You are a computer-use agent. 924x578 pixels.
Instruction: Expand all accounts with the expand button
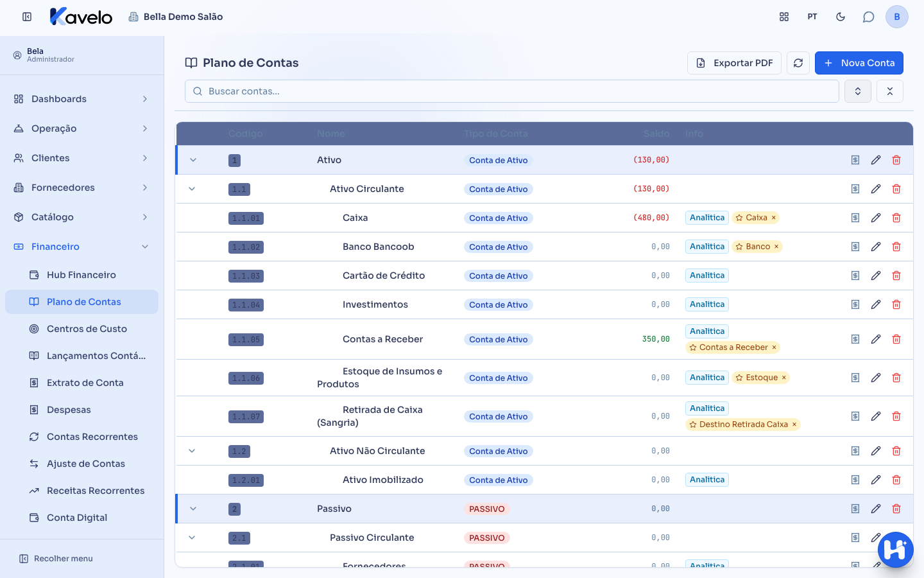pos(858,91)
